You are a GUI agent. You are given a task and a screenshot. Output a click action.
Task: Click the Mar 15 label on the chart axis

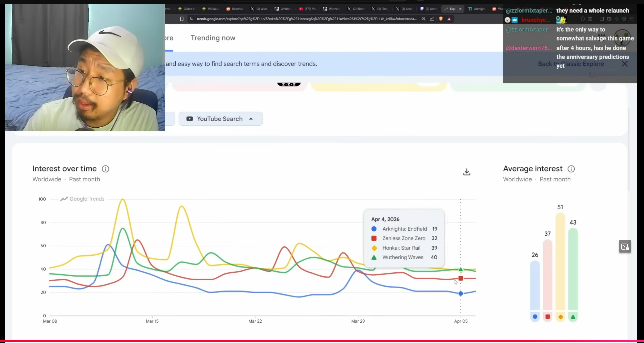pyautogui.click(x=152, y=321)
